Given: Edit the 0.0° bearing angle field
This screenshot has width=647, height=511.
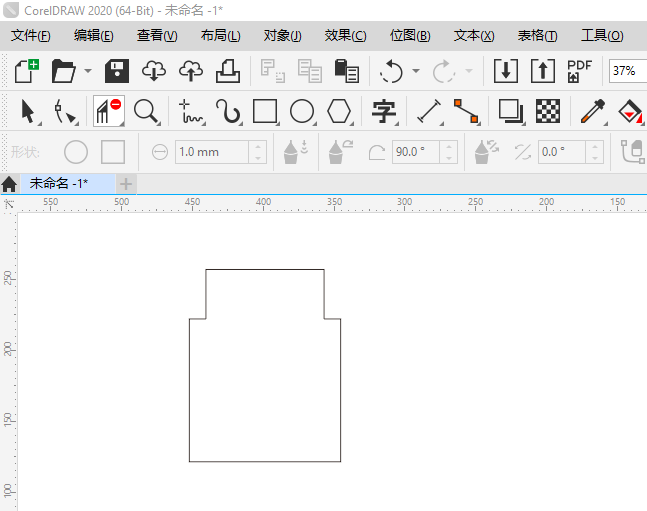Looking at the screenshot, I should click(562, 152).
